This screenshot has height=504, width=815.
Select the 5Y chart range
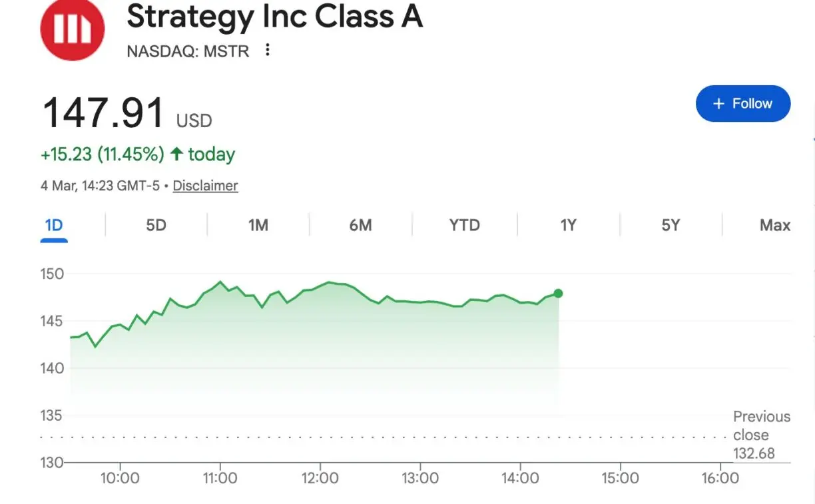coord(671,225)
